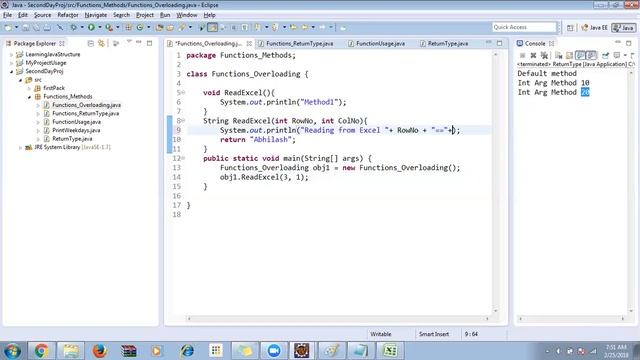Open Google Chrome from the taskbar
Screen dimensions: 640x360
tap(41, 350)
